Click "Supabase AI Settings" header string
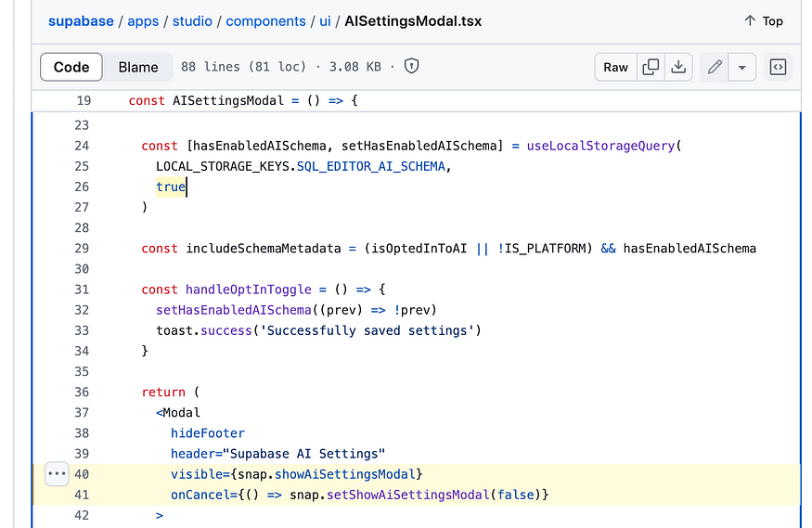The width and height of the screenshot is (812, 528). (x=304, y=454)
